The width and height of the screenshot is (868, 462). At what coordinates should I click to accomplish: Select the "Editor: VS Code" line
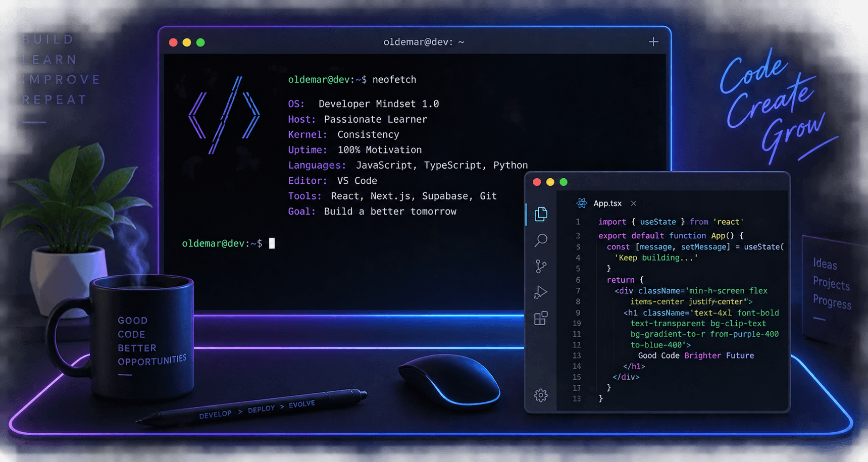click(x=332, y=181)
